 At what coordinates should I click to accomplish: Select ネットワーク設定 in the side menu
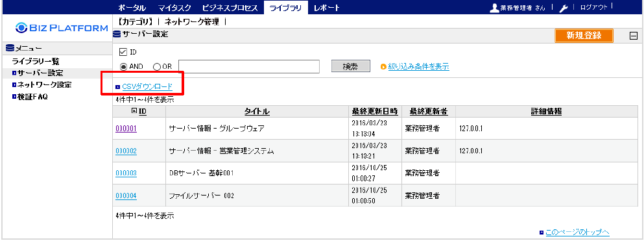[44, 85]
